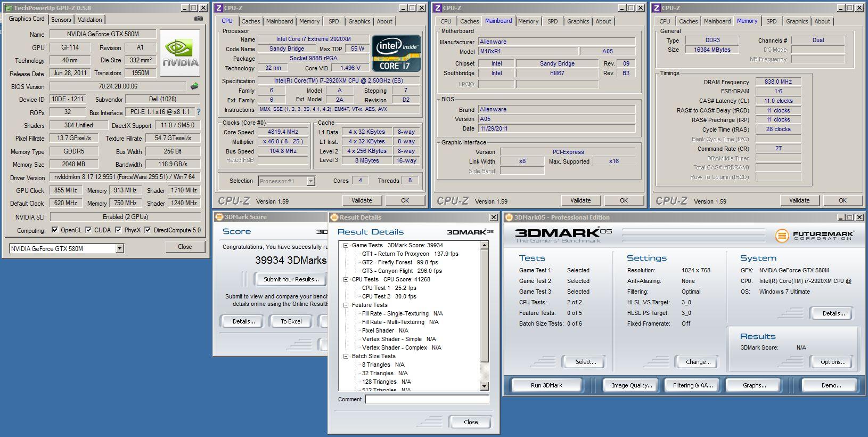This screenshot has height=437, width=868.
Task: Close GPU-Z using its Close button
Action: (185, 247)
